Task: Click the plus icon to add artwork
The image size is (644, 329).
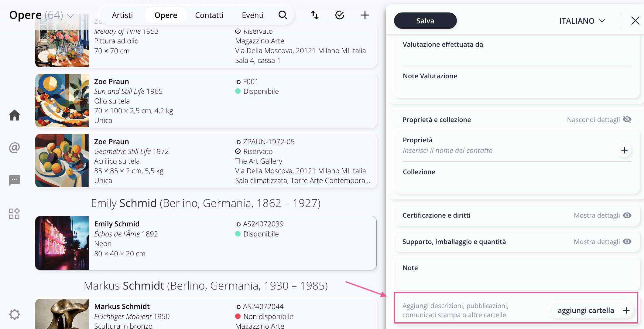Action: [x=365, y=15]
